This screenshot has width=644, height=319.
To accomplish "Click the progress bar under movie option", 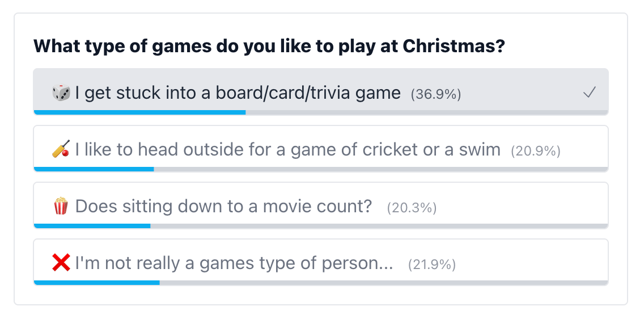I will click(x=321, y=226).
